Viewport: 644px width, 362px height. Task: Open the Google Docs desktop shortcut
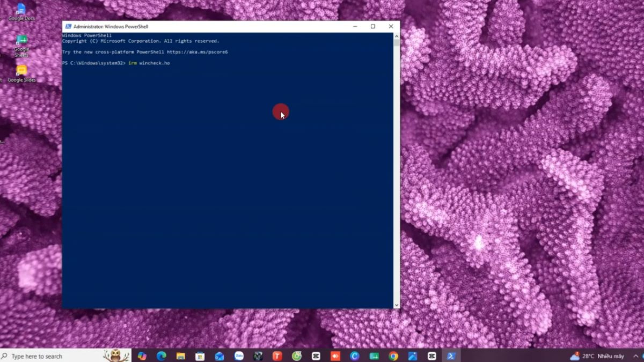point(21,12)
